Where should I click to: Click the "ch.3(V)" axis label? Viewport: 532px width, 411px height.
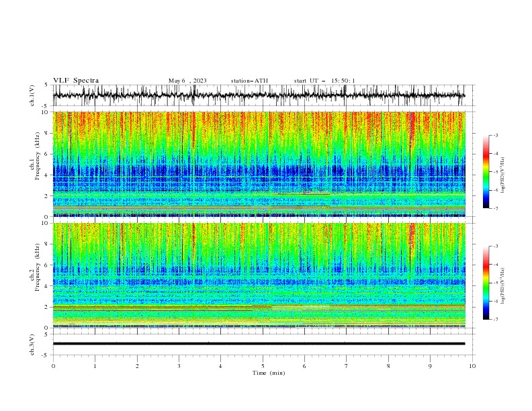click(32, 345)
